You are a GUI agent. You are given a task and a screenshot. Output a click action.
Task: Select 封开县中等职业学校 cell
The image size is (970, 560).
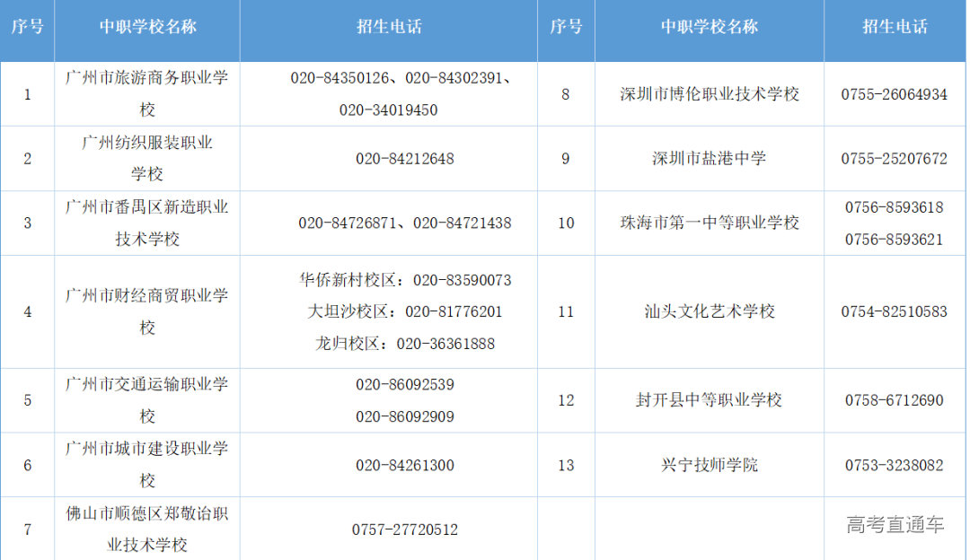(x=709, y=400)
